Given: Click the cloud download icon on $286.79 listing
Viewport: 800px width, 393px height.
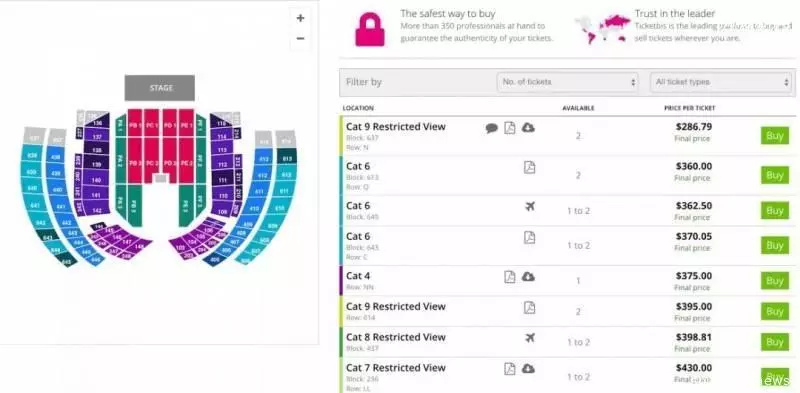Looking at the screenshot, I should point(528,128).
